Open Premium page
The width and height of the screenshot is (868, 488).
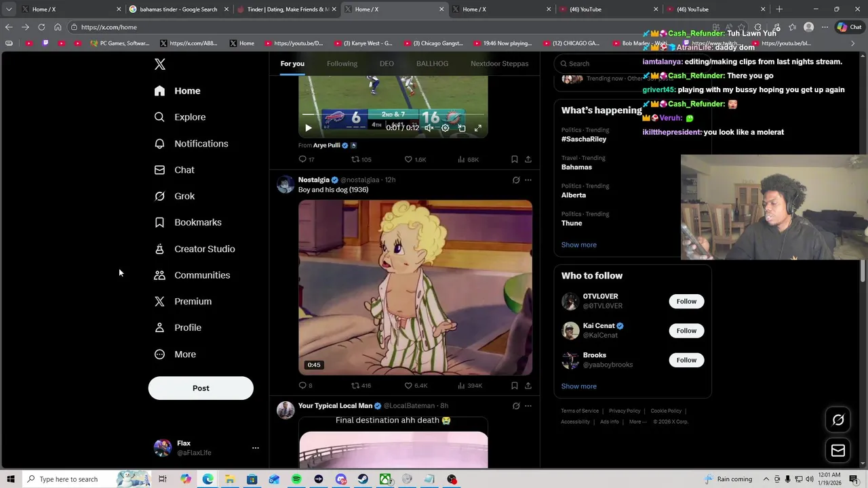tap(183, 302)
